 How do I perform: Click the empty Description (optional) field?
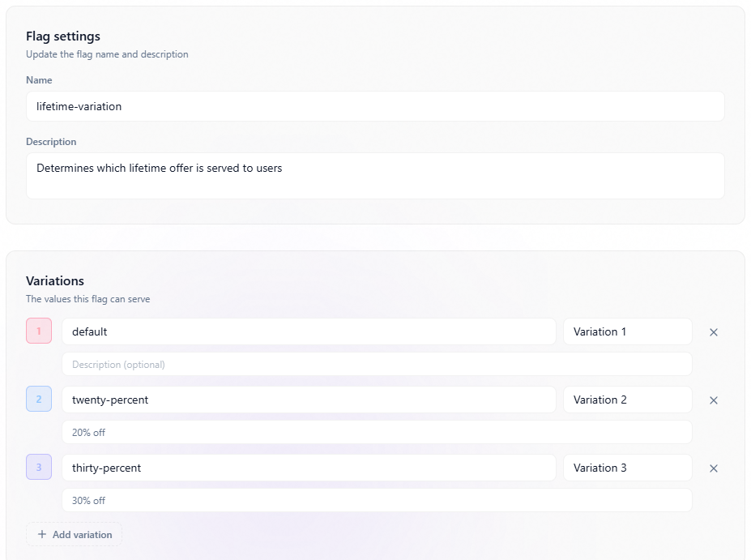tap(377, 365)
